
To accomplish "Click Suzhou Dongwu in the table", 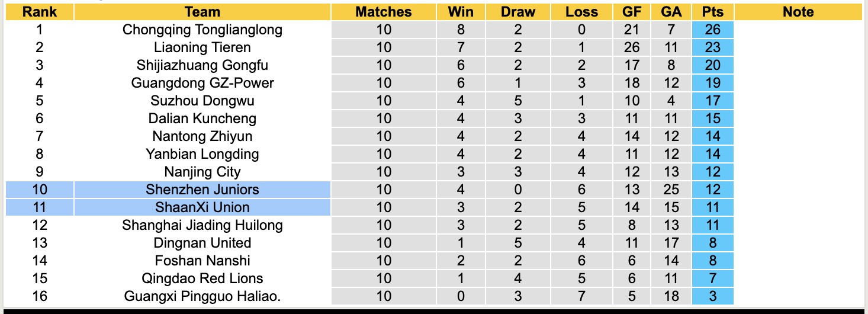I will coord(202,101).
